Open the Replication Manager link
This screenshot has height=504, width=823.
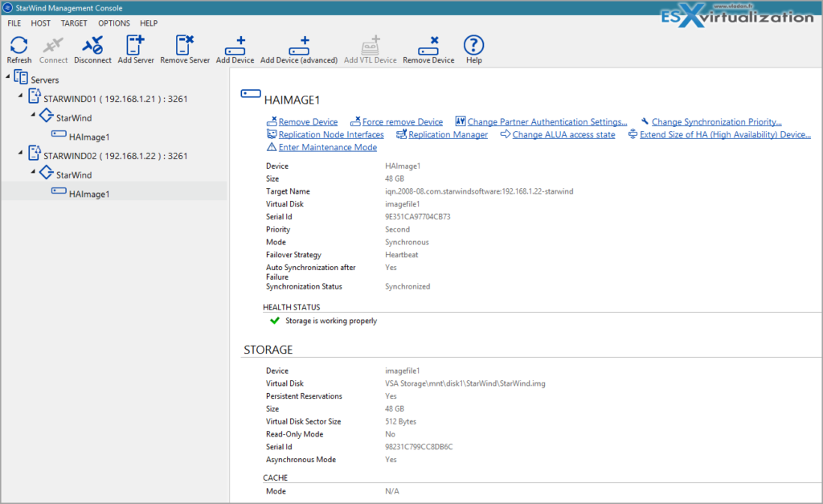pos(450,134)
